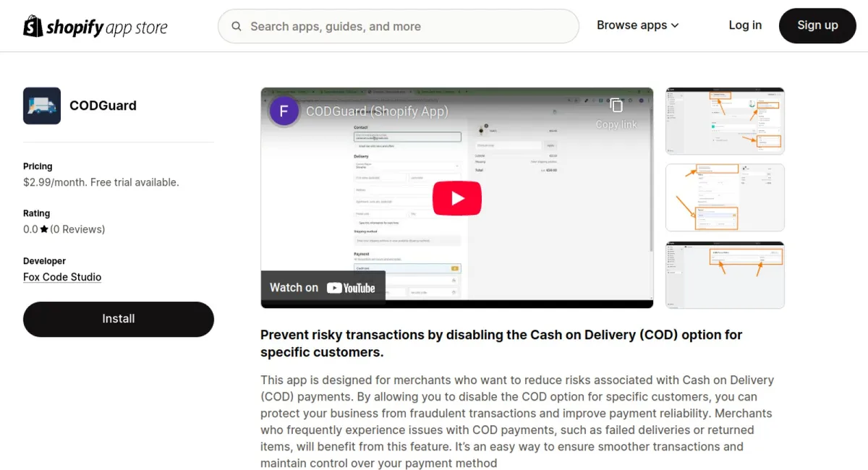Play the CODGuard YouTube video
Image resolution: width=868 pixels, height=470 pixels.
tap(457, 198)
